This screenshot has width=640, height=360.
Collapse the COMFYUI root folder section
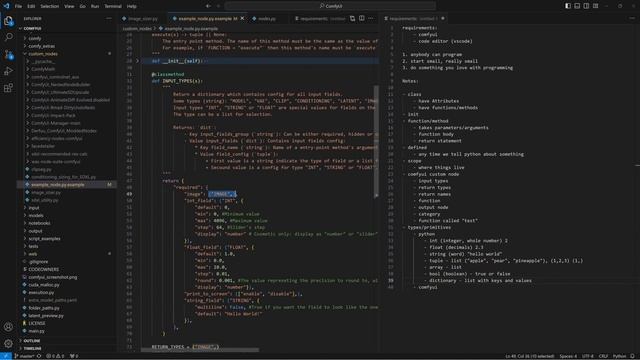[32, 29]
